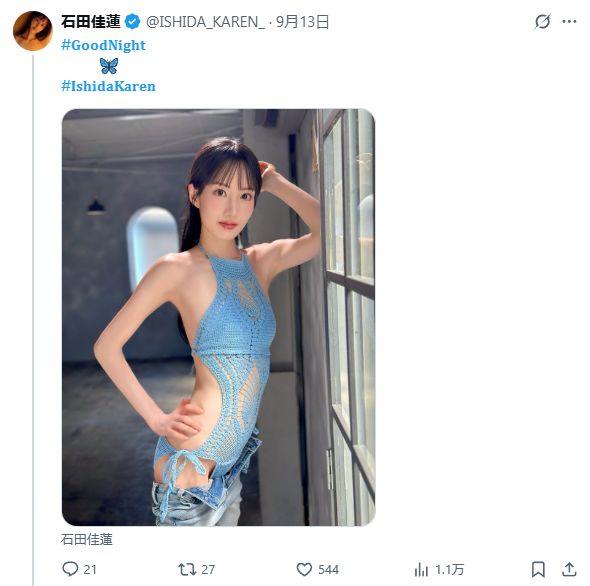This screenshot has height=586, width=590.
Task: Click the 544 likes count
Action: [x=328, y=569]
